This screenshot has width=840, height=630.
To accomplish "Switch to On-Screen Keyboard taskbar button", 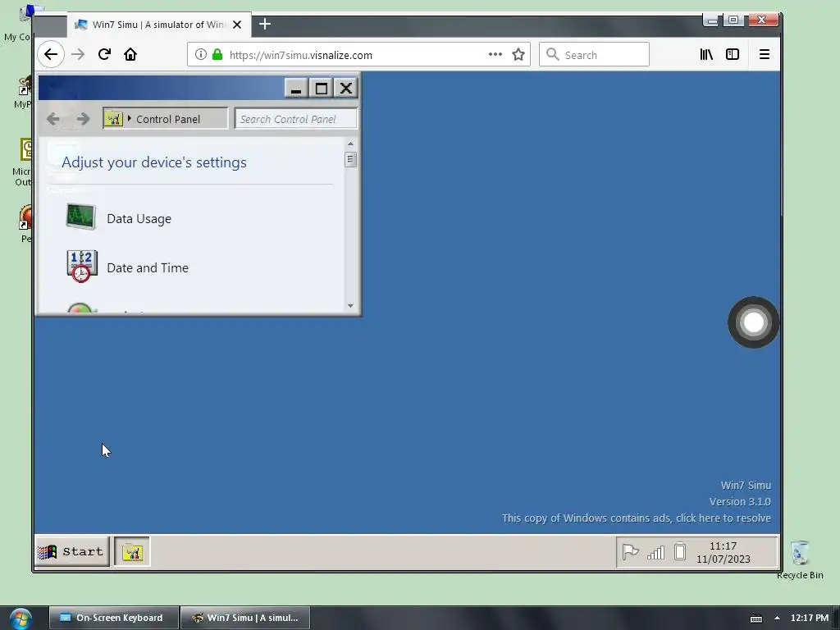I will coord(113,618).
